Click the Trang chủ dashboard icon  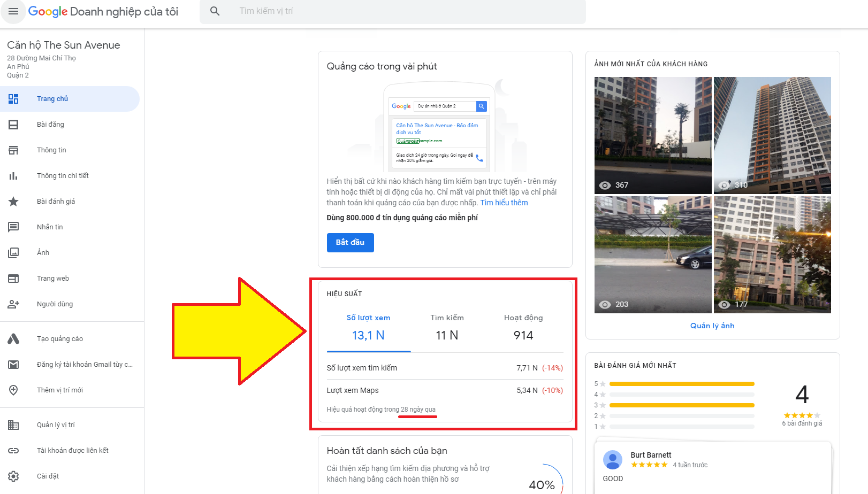(13, 99)
